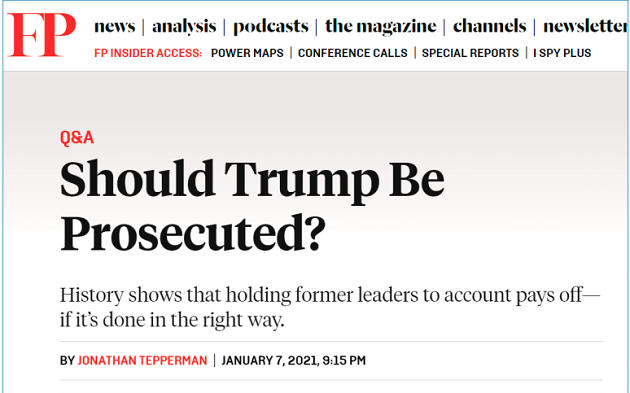
Task: Click the 'BY' byline label
Action: pyautogui.click(x=68, y=360)
